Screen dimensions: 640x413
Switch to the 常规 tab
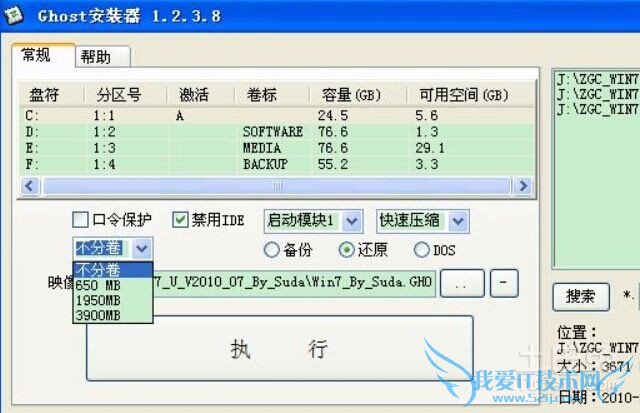point(43,56)
